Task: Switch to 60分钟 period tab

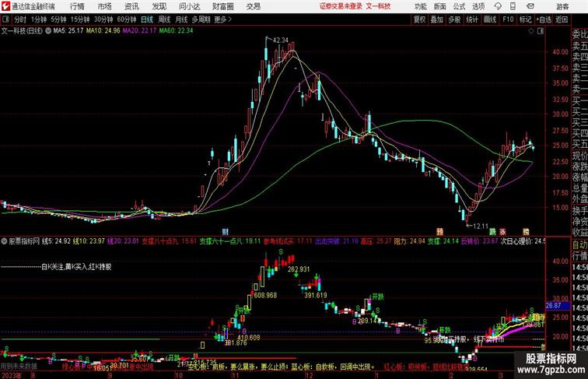Action: 127,19
